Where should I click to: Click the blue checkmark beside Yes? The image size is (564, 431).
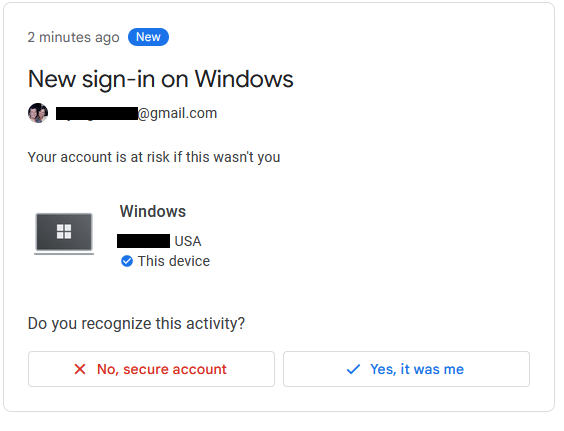[x=353, y=369]
